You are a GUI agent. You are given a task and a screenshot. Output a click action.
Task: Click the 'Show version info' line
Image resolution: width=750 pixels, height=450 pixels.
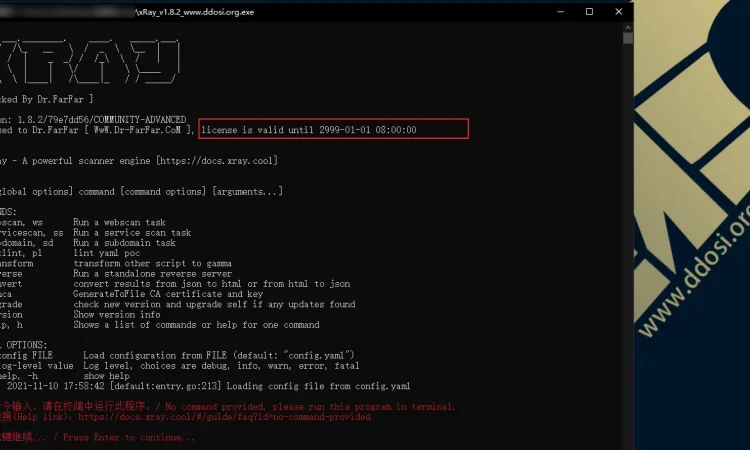click(x=117, y=315)
